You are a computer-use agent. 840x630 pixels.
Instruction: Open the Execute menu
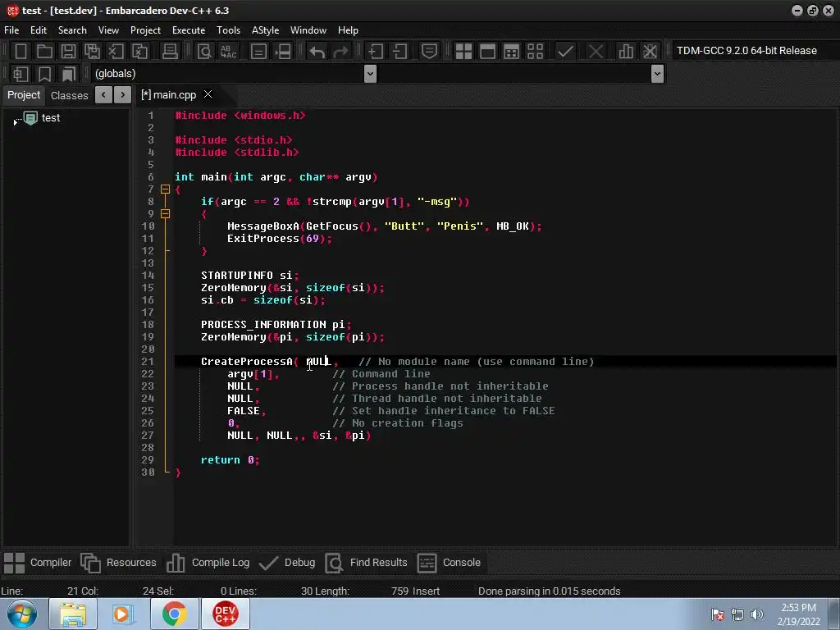pyautogui.click(x=189, y=30)
